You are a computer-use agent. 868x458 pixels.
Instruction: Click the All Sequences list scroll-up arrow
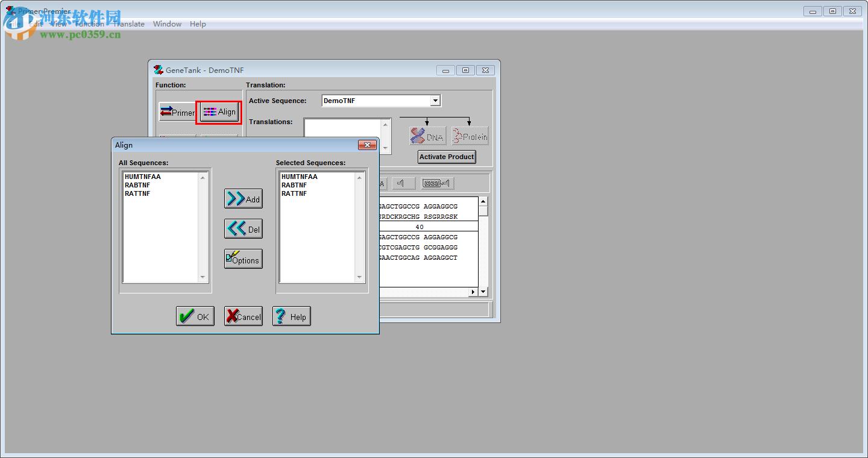(203, 177)
